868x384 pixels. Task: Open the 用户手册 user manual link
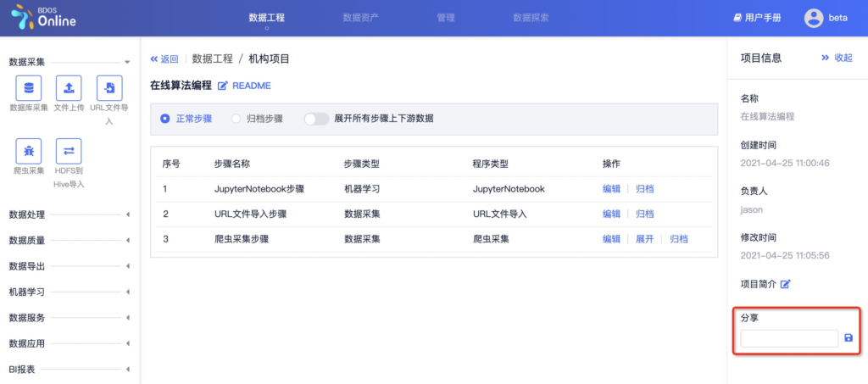[757, 18]
